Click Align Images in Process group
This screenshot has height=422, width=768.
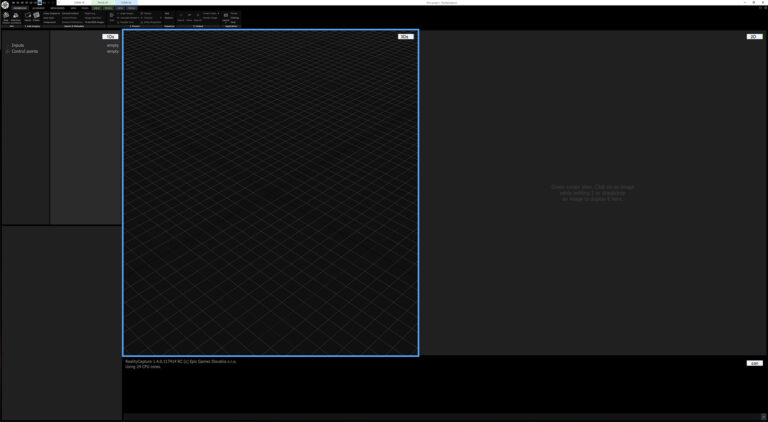tap(124, 14)
